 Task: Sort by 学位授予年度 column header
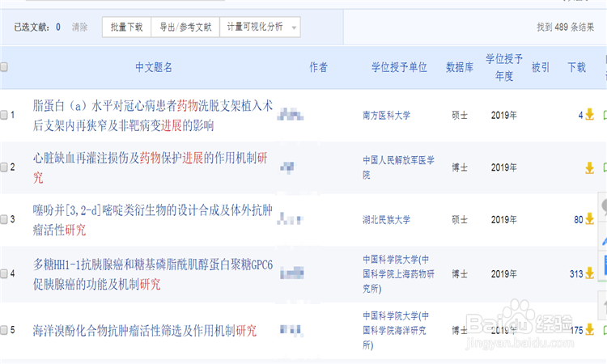point(504,67)
